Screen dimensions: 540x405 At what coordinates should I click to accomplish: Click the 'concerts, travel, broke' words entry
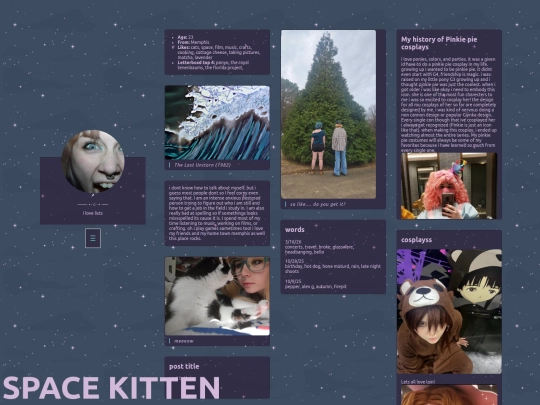click(319, 249)
